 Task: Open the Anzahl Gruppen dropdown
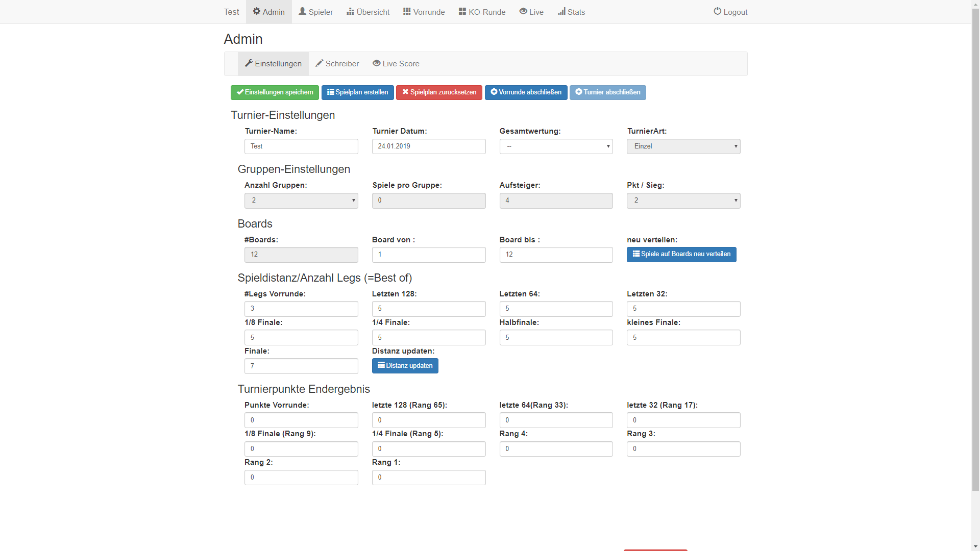coord(301,201)
